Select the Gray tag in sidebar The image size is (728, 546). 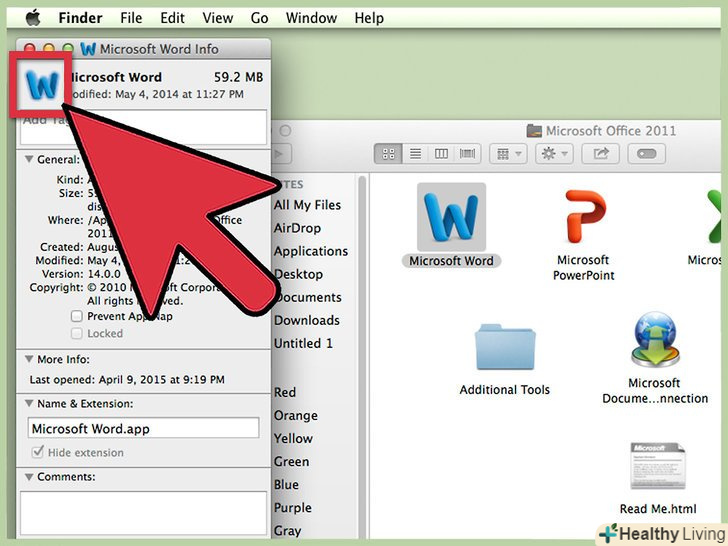point(287,531)
